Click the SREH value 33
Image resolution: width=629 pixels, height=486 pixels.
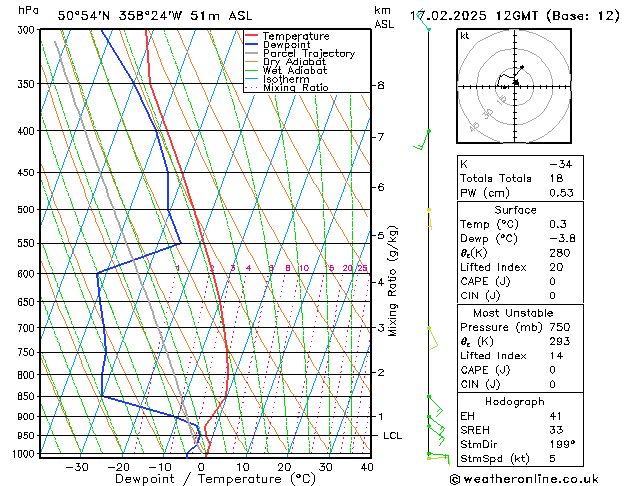[556, 430]
